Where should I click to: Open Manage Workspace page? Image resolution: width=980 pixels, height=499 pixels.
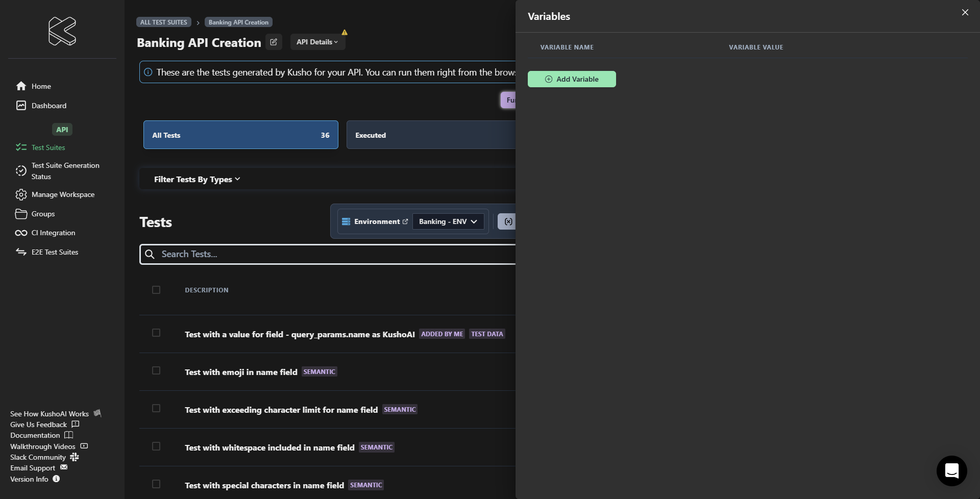pos(63,194)
